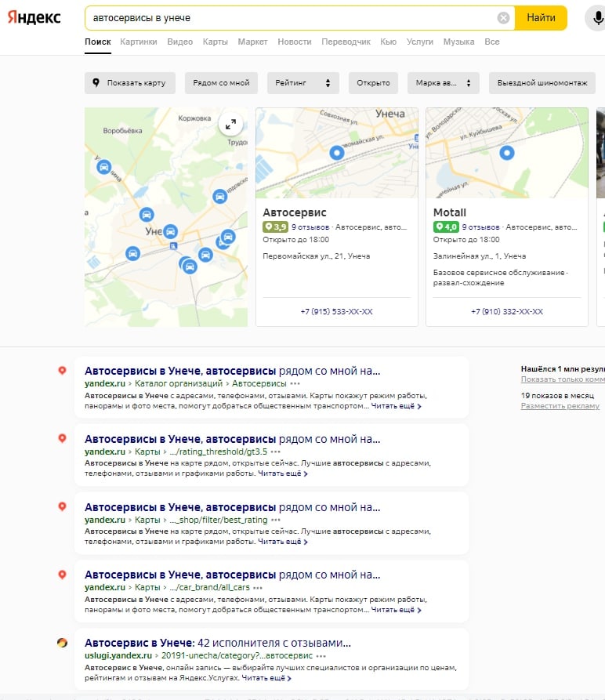Viewport: 605px width, 700px height.
Task: Open menu dots after best_rating path
Action: tap(276, 520)
